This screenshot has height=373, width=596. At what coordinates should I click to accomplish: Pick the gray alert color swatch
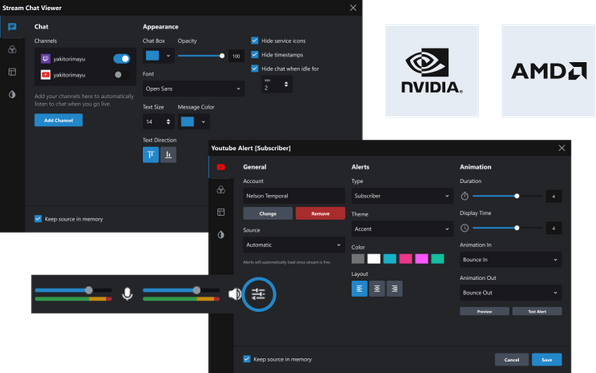tap(358, 259)
